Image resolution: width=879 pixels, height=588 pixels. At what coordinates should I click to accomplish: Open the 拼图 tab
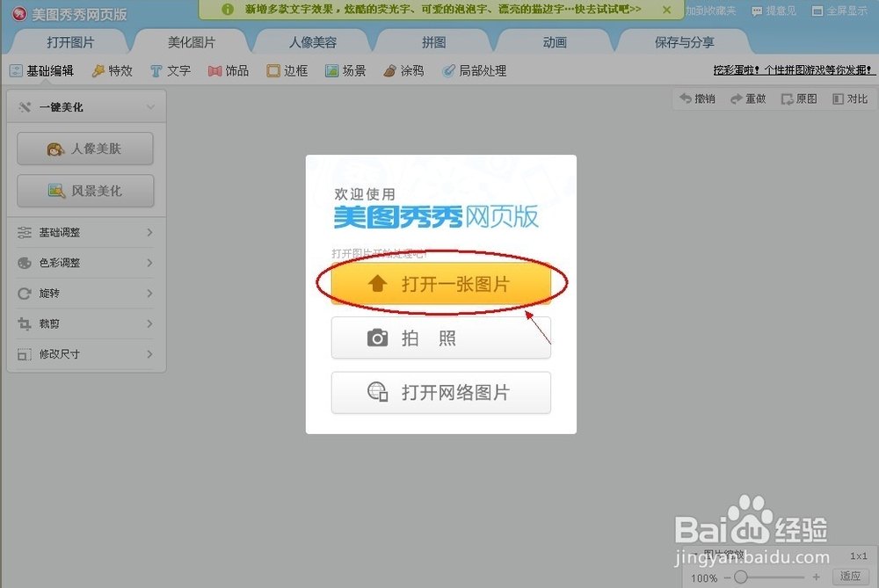434,42
